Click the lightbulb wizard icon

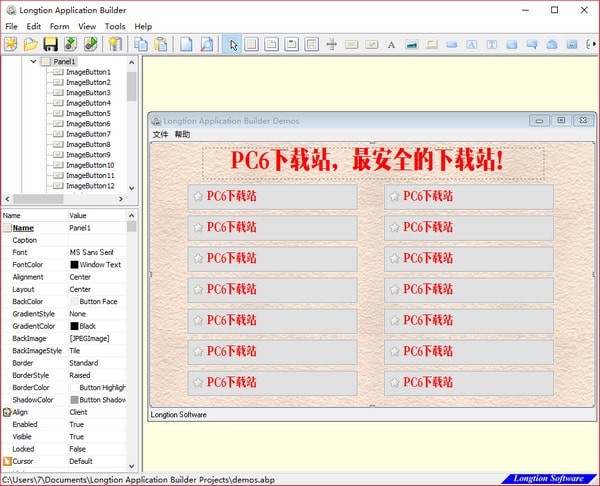tap(114, 44)
